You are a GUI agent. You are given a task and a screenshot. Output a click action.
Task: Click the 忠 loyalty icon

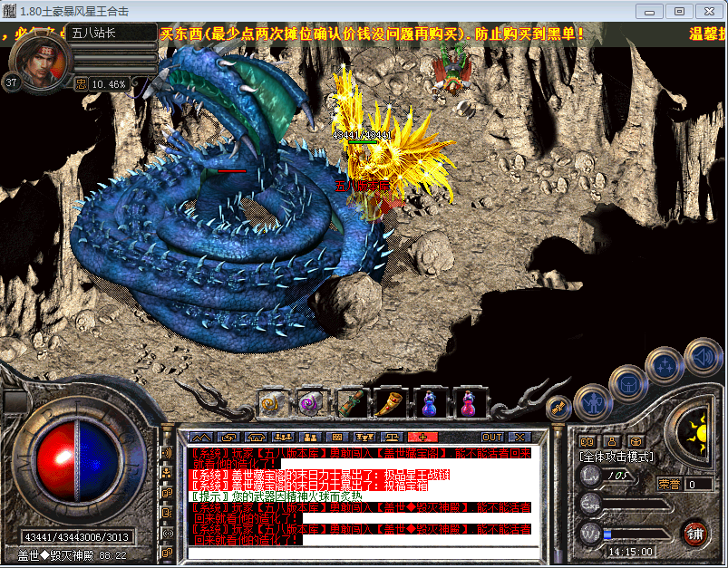[x=81, y=84]
